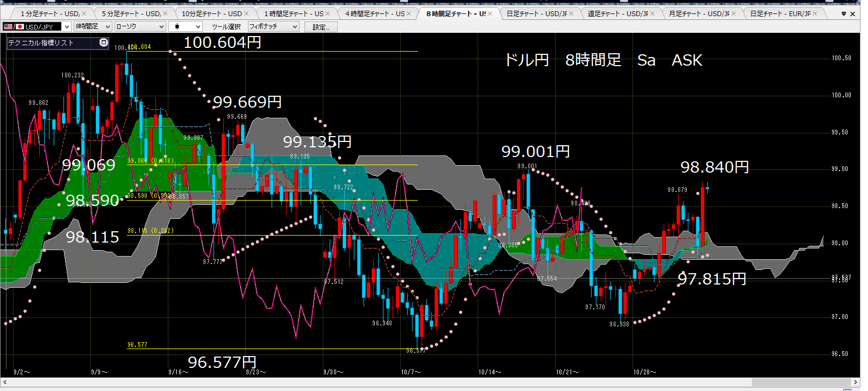Open the ローソク chart type dropdown
868x391 pixels.
[x=161, y=26]
